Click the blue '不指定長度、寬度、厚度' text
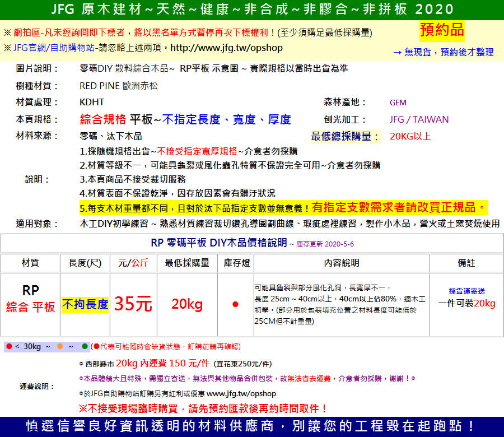Screen dimensions: 504x437 [227, 119]
